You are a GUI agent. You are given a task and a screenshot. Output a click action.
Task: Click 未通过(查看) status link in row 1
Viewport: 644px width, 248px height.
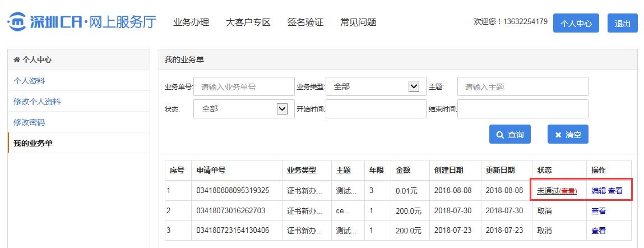557,191
